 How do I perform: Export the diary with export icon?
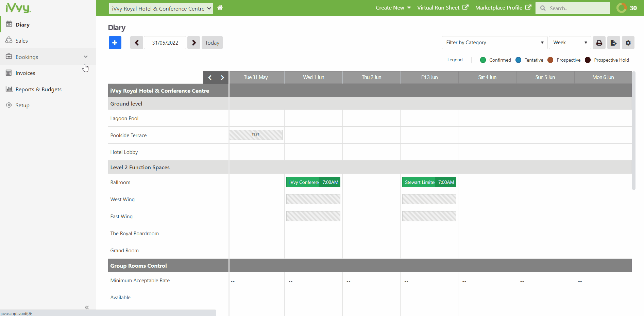[613, 43]
